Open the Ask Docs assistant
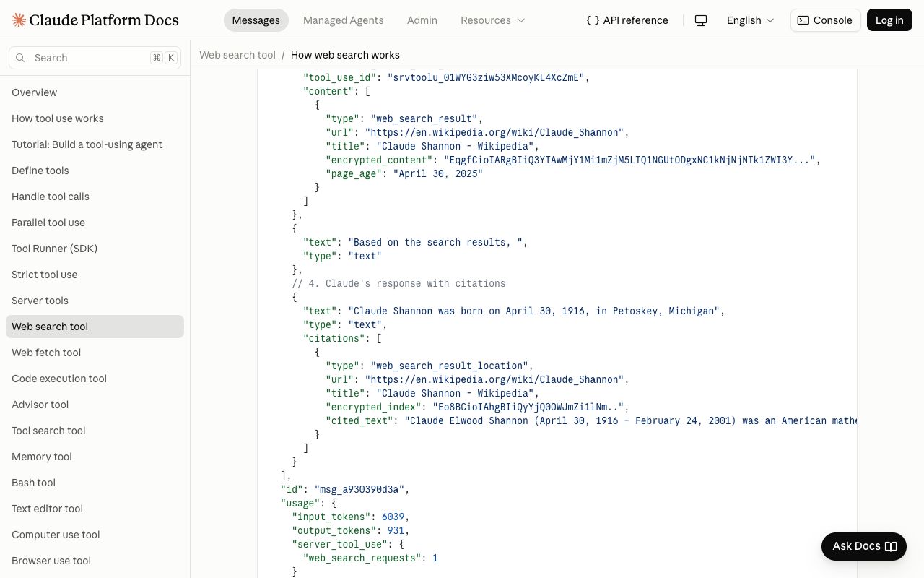The height and width of the screenshot is (578, 924). pyautogui.click(x=864, y=546)
